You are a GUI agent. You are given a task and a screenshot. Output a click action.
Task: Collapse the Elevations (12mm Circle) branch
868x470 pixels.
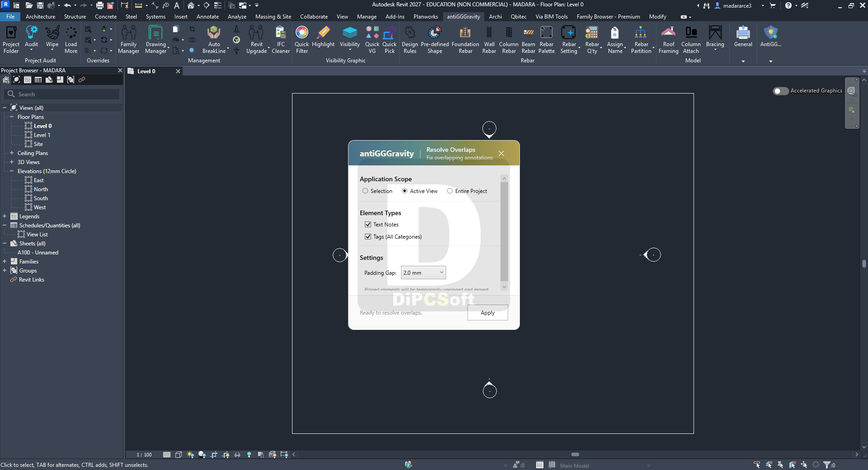click(12, 171)
